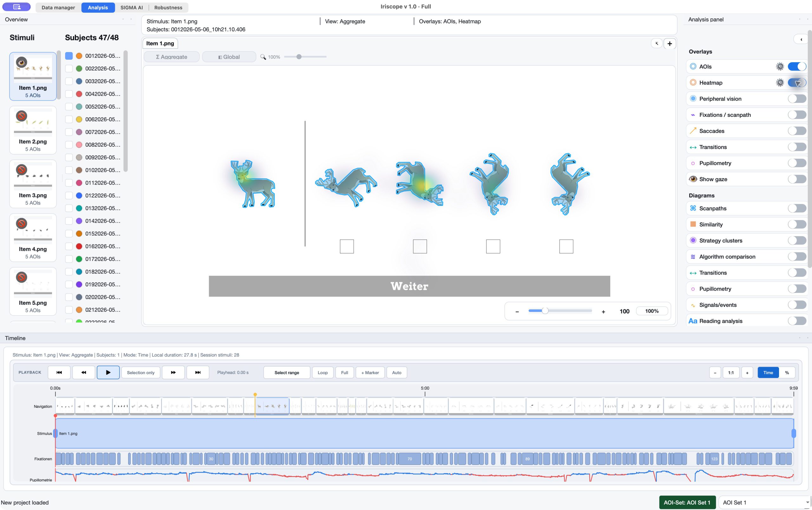Check subject 0022026-05 checkbox
812x510 pixels.
pos(69,69)
